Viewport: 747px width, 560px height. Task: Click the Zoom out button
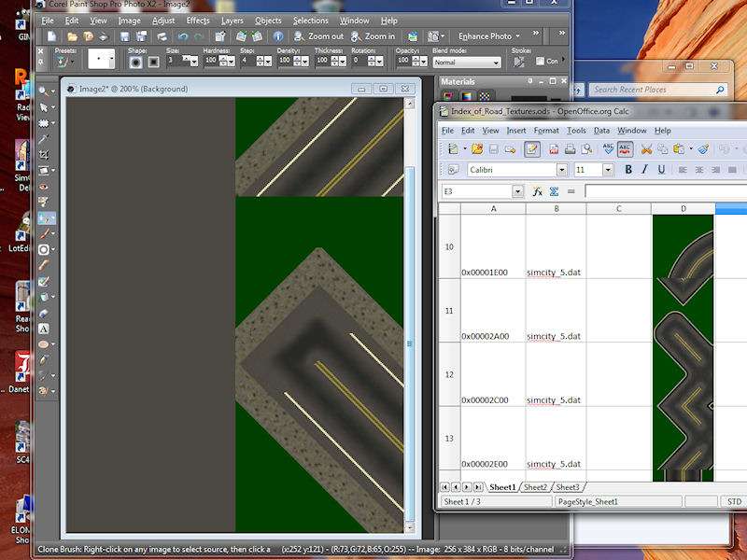318,36
